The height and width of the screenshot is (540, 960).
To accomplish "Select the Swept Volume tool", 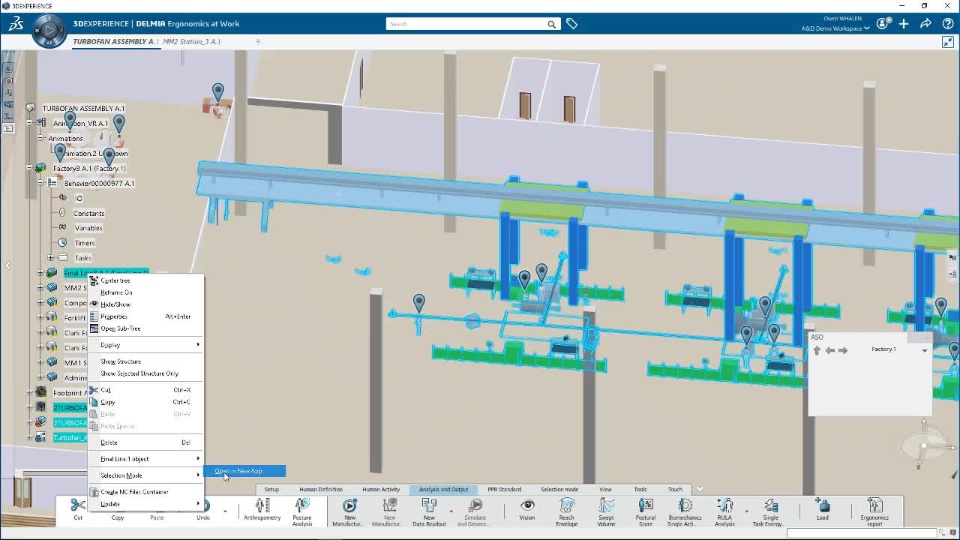I will tap(606, 511).
